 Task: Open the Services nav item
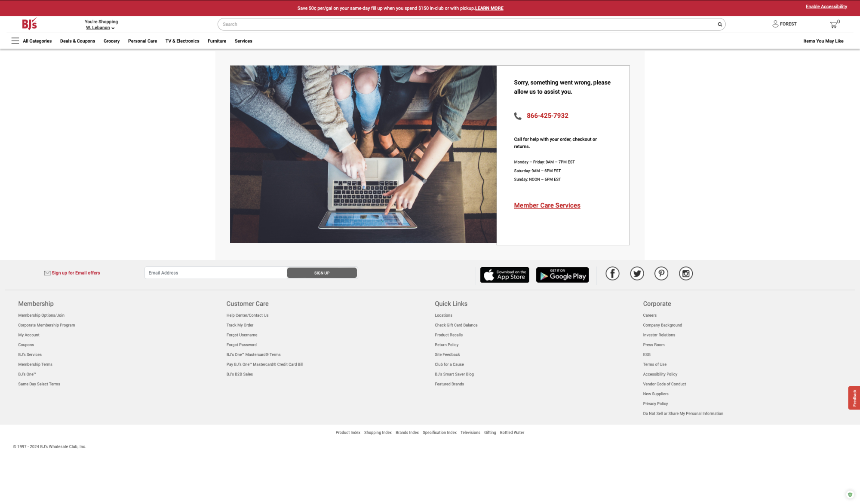[x=243, y=41]
